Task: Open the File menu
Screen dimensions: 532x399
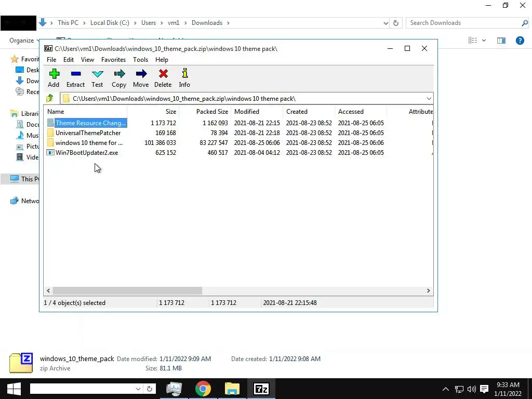Action: (51, 60)
